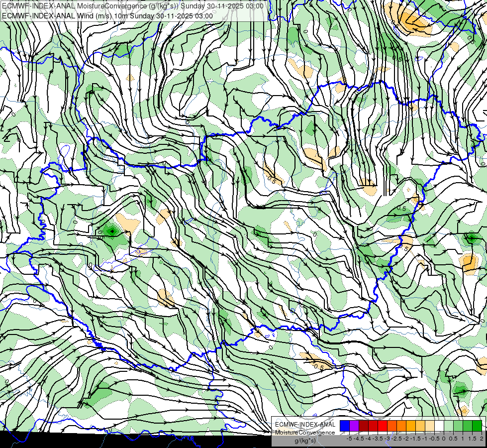The height and width of the screenshot is (448, 487).
Task: Click the purple legend swatch
Action: [354, 426]
